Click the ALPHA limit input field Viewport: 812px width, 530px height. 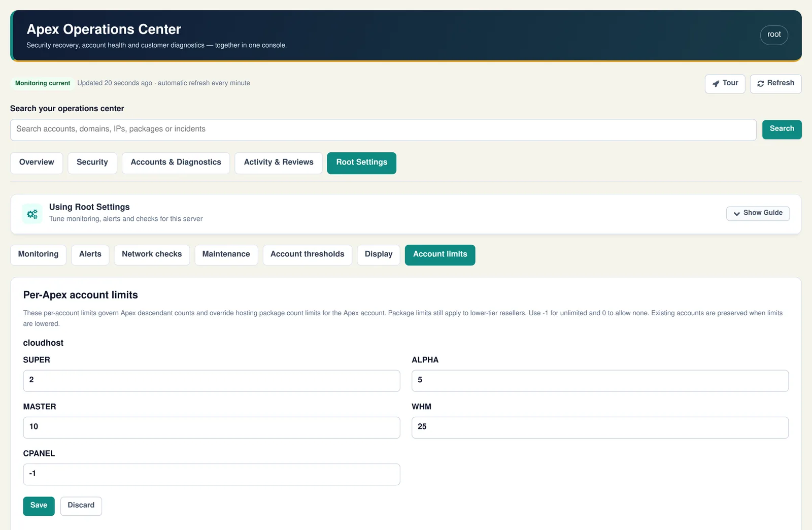click(x=600, y=381)
